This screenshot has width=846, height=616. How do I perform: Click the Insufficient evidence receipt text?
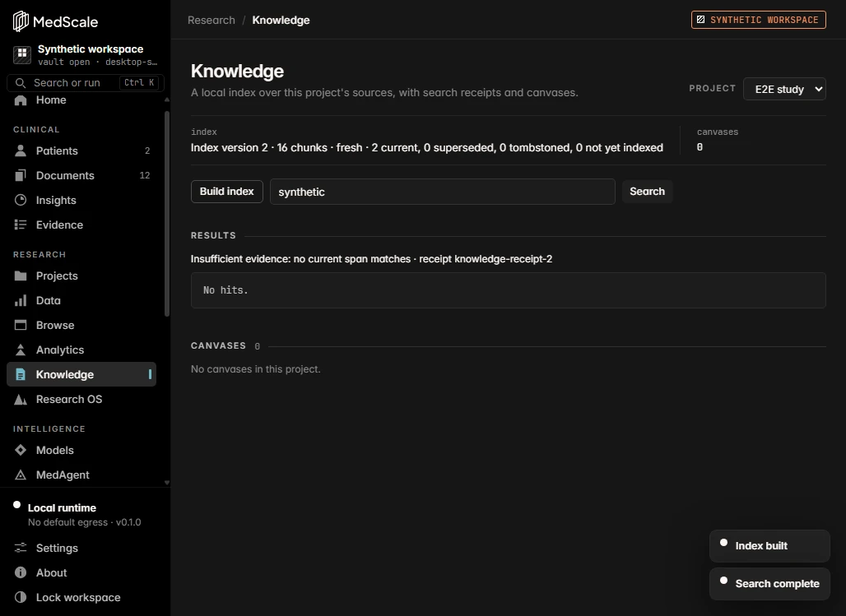(371, 259)
